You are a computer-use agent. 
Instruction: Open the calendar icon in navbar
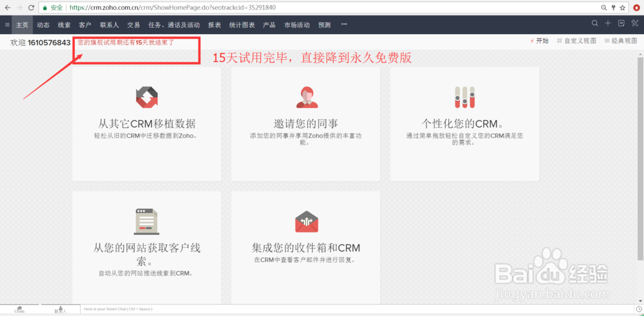click(621, 23)
